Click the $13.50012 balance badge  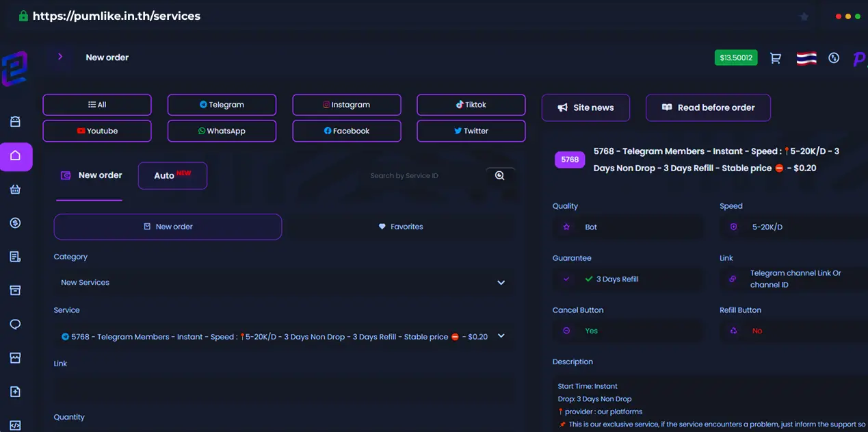click(736, 58)
